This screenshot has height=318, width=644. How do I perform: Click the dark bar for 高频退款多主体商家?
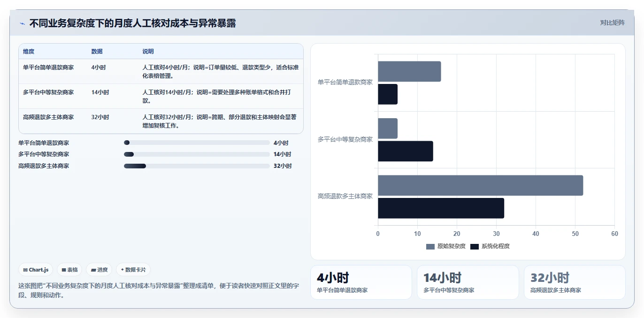[x=441, y=208]
